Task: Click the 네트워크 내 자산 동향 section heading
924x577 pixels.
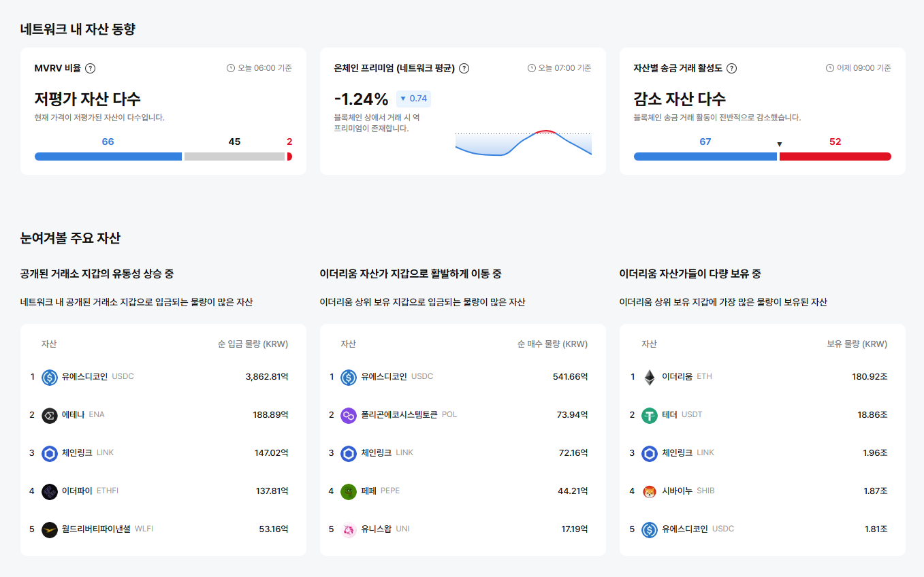Action: pyautogui.click(x=78, y=29)
